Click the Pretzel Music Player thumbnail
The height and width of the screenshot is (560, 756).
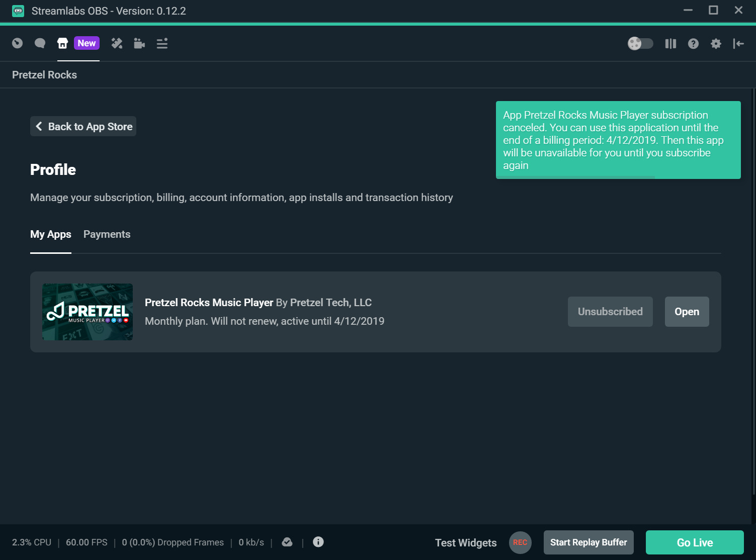[x=88, y=312]
